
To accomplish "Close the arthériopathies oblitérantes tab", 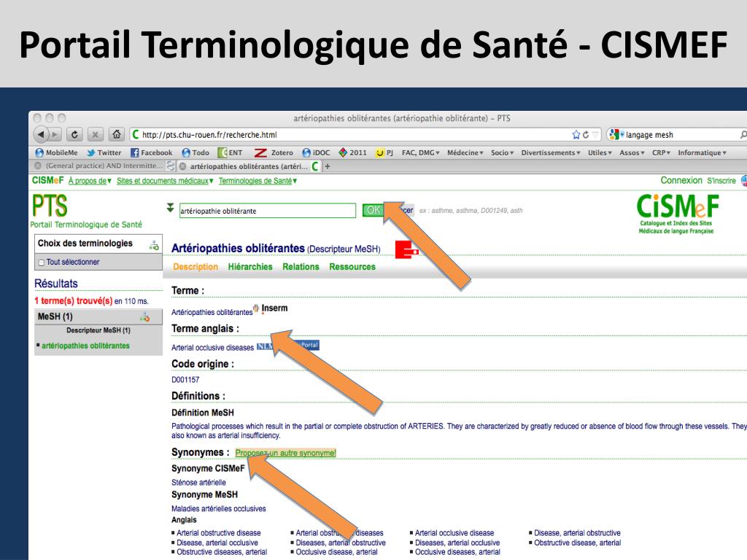I will [x=182, y=166].
